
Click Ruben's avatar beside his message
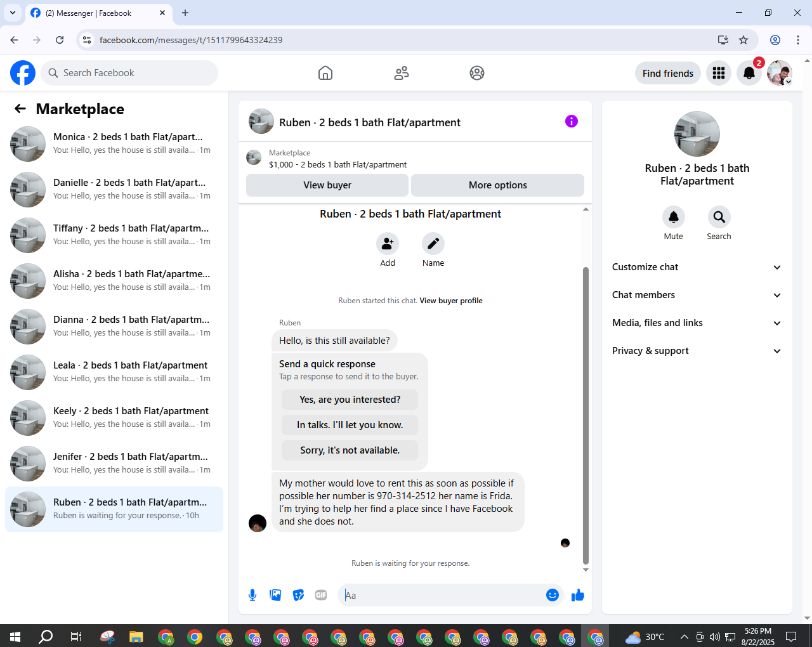pyautogui.click(x=258, y=523)
